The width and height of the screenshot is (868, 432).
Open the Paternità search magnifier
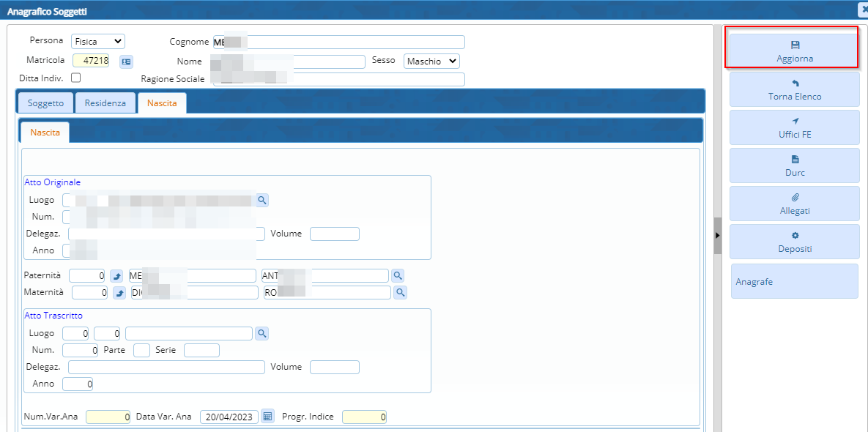pyautogui.click(x=398, y=276)
